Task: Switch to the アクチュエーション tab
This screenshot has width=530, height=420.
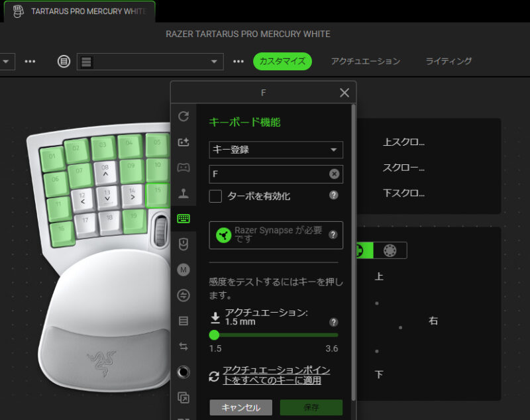Action: point(366,61)
